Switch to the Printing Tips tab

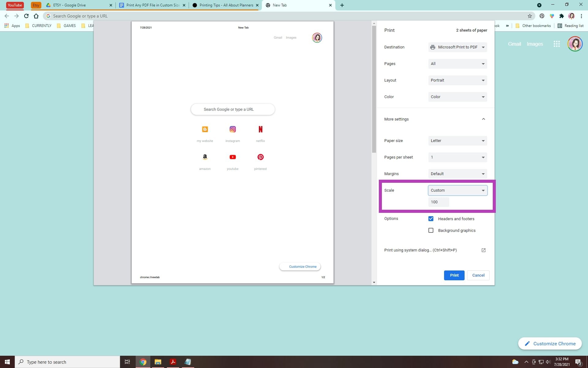coord(225,5)
